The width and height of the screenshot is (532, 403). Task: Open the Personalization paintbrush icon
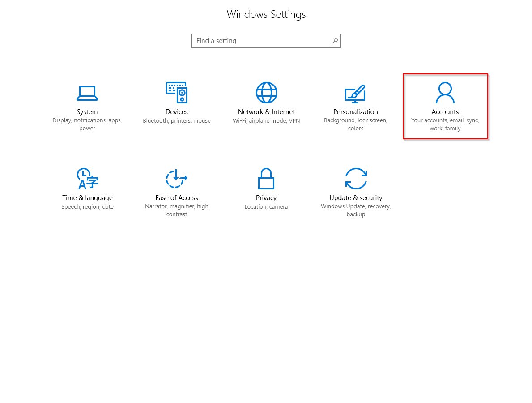click(355, 94)
